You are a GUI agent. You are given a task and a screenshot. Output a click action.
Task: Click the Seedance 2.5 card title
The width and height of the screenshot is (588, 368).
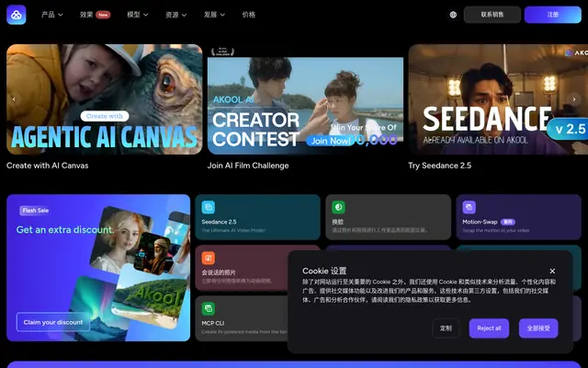(x=219, y=222)
